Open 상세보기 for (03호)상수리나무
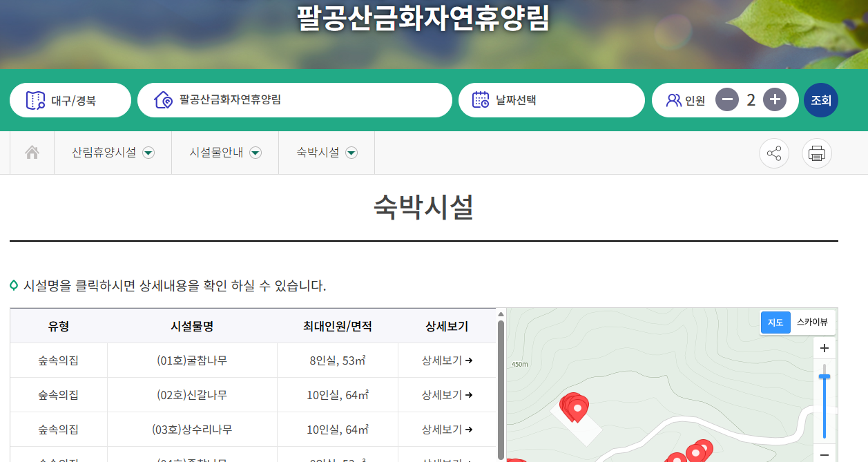868x462 pixels. pyautogui.click(x=447, y=430)
